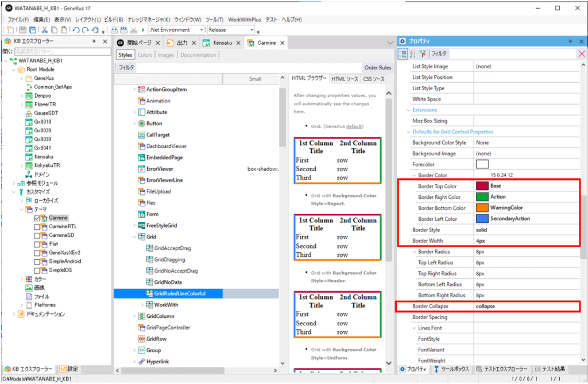The width and height of the screenshot is (588, 384).
Task: Open the ファイル(F) menu
Action: (x=18, y=20)
